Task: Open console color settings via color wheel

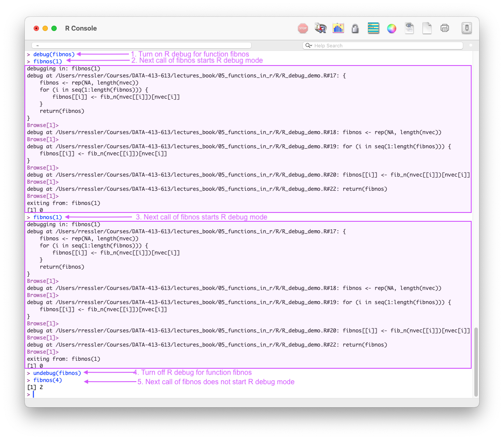Action: [x=391, y=28]
